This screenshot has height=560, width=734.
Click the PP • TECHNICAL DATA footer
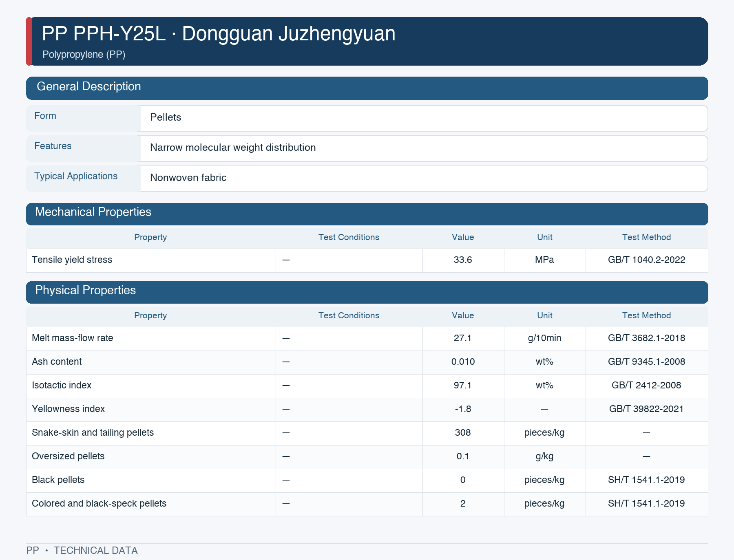82,551
